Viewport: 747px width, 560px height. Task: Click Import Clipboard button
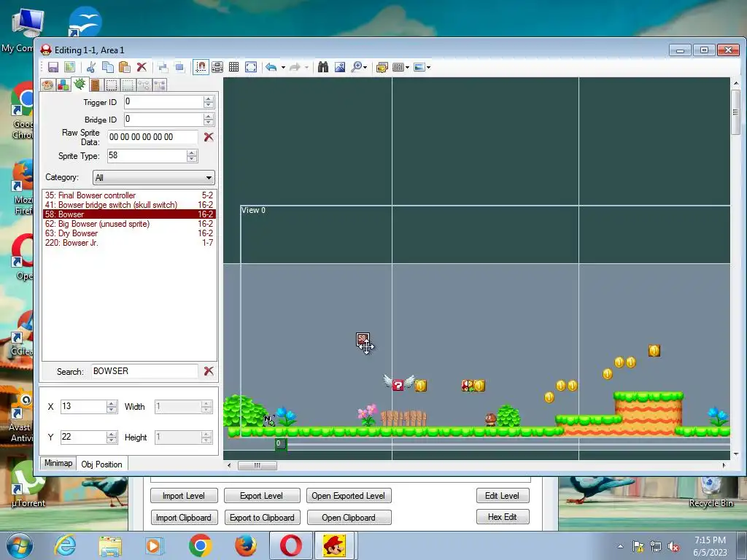[x=184, y=518]
